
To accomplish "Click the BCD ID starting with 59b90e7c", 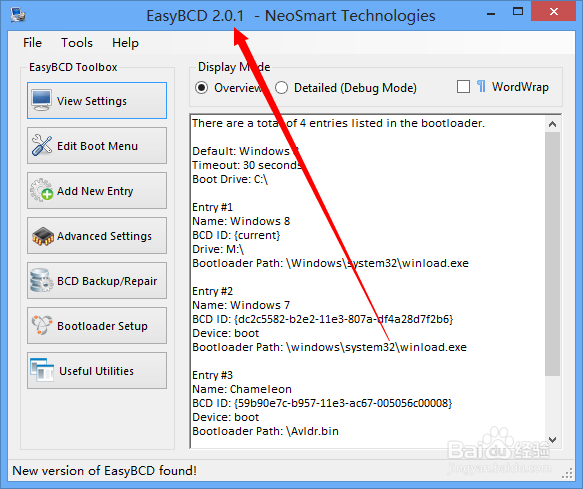I will [322, 403].
